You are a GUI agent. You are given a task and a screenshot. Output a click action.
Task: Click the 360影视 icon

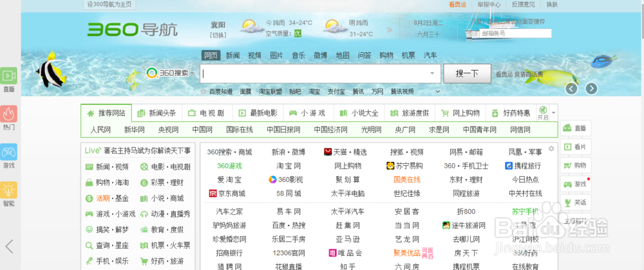click(272, 179)
